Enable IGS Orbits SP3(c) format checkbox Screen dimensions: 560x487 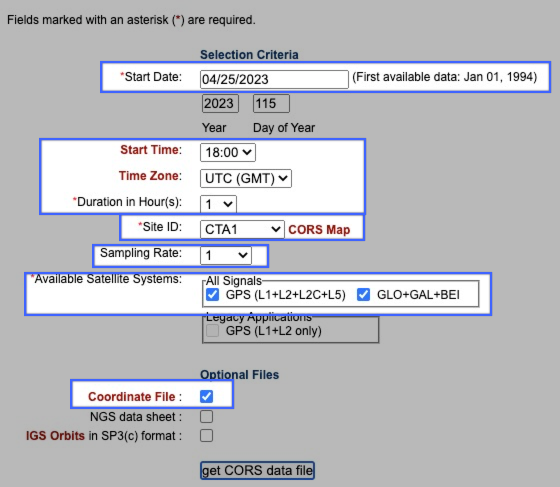point(206,436)
